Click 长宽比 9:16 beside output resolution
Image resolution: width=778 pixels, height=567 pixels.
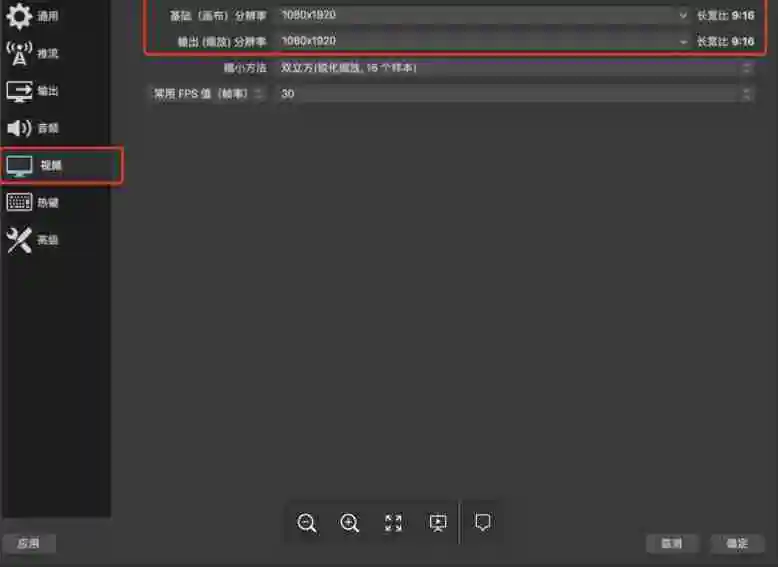coord(725,42)
